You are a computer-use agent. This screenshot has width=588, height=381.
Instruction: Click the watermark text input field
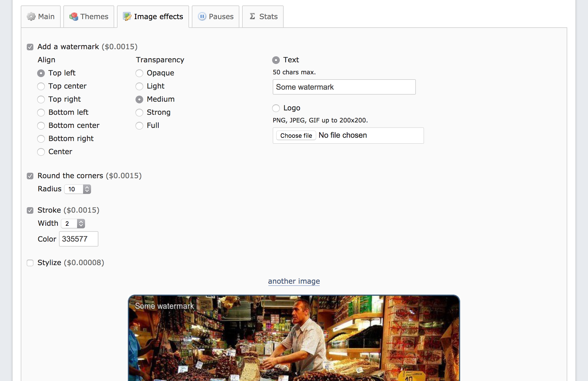[344, 87]
